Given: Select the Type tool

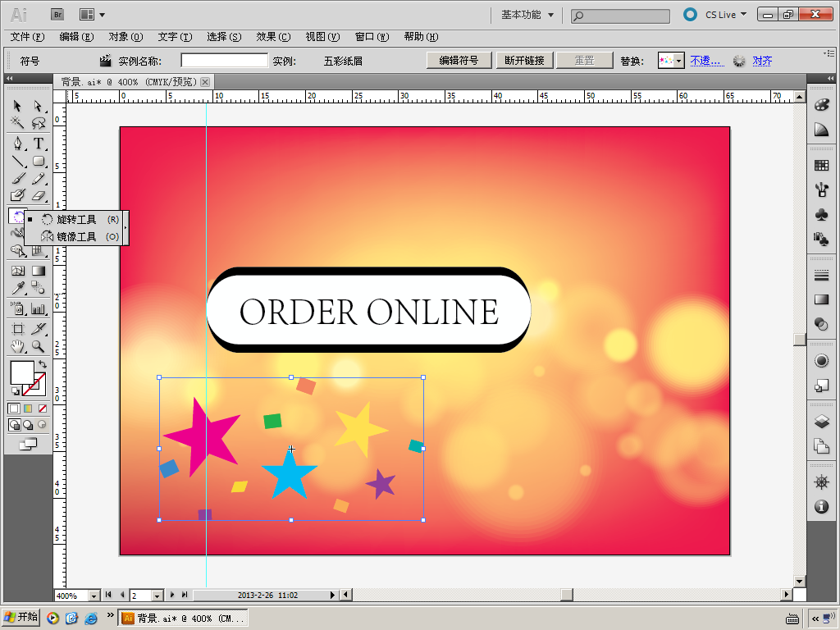Looking at the screenshot, I should 38,143.
